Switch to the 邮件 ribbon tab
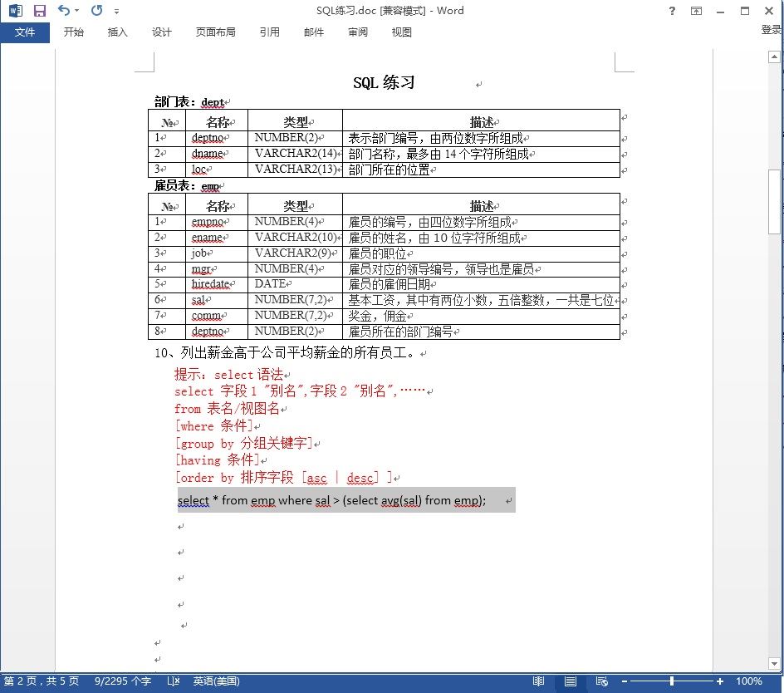This screenshot has height=693, width=784. pyautogui.click(x=313, y=32)
